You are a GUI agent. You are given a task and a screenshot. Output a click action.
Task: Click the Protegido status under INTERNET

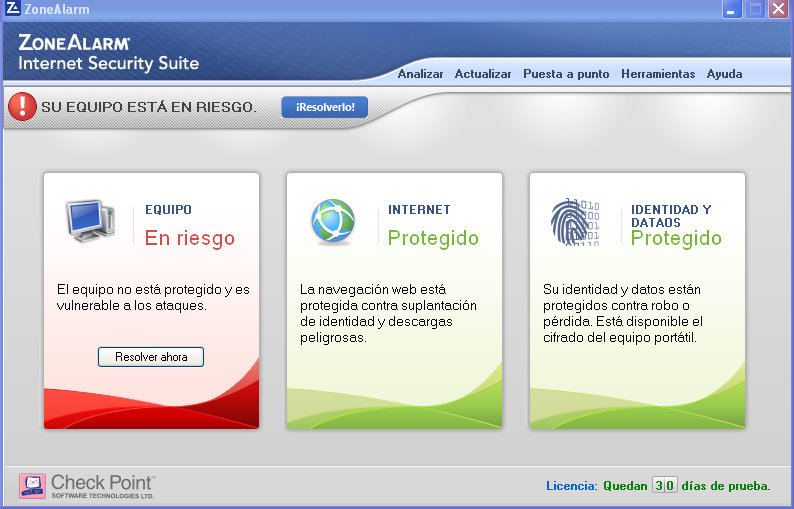tap(433, 238)
